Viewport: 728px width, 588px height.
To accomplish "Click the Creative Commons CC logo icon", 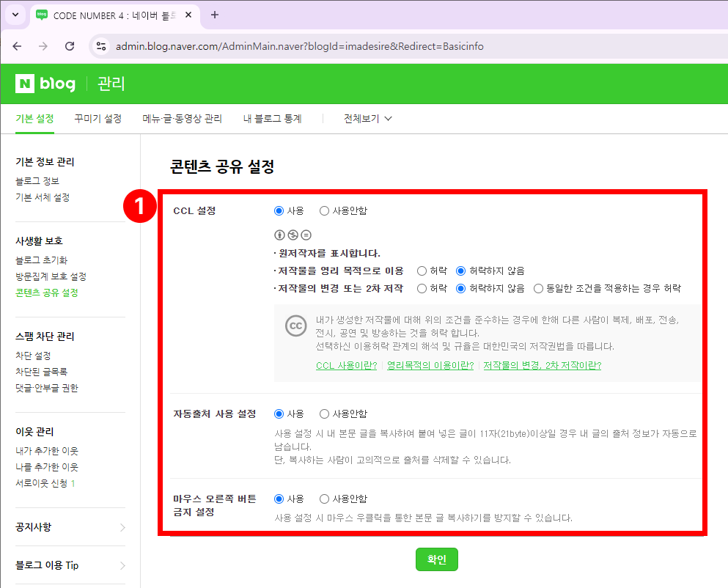I will pos(295,327).
